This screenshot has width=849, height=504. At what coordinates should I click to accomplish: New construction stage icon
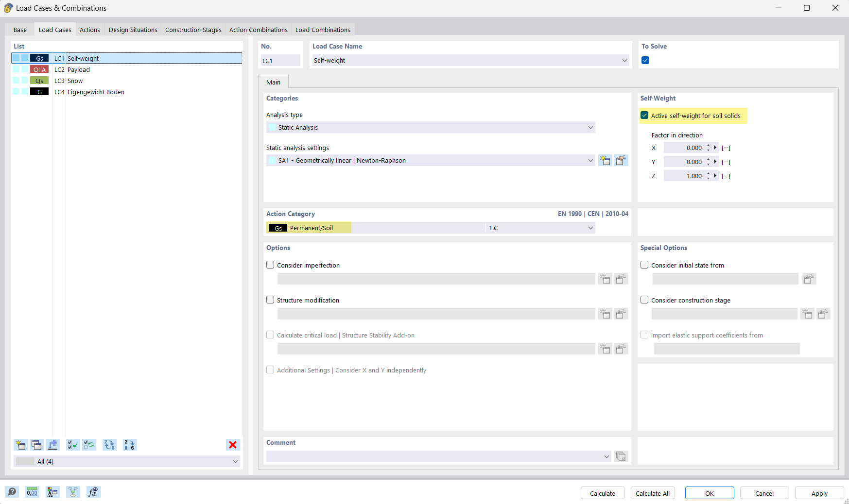pyautogui.click(x=807, y=314)
